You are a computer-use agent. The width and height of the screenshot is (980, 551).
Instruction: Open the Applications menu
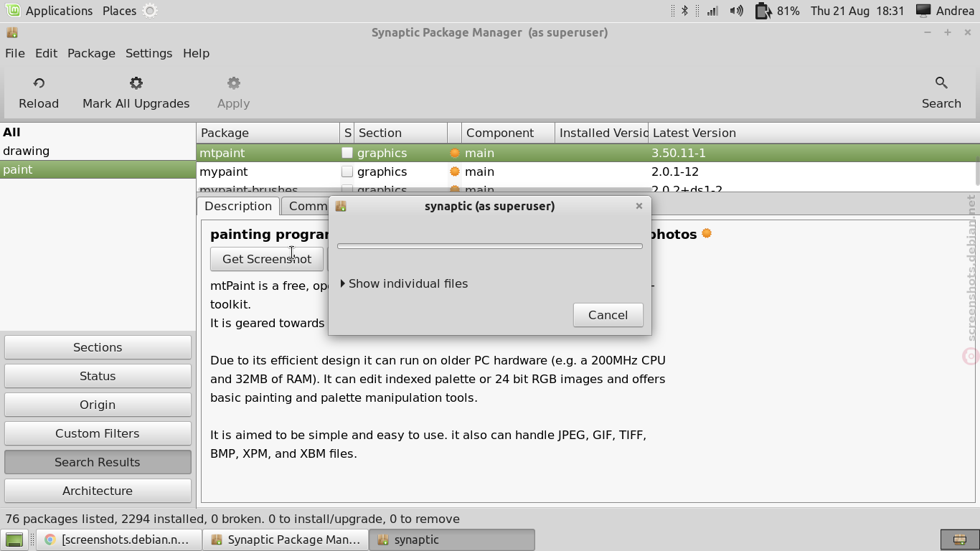[x=59, y=11]
